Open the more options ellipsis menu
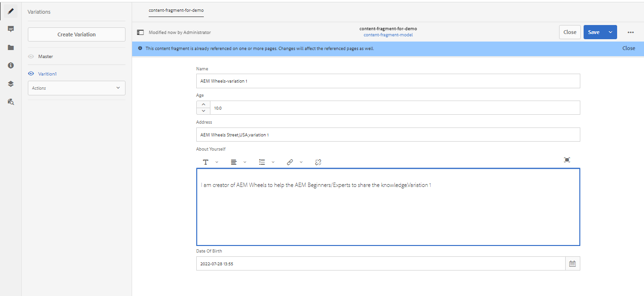This screenshot has height=296, width=644. point(630,33)
